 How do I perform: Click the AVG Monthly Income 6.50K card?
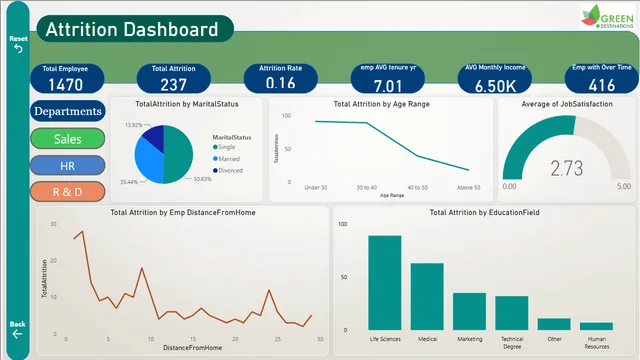pyautogui.click(x=495, y=78)
